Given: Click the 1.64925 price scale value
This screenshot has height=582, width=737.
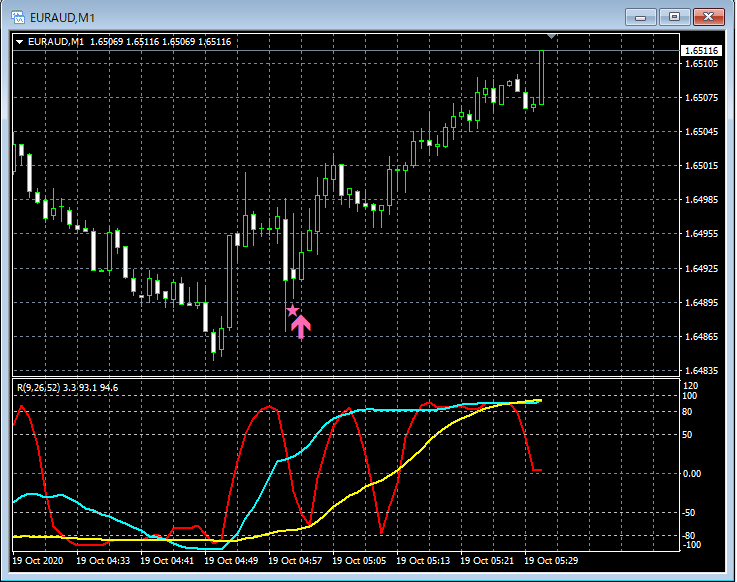Looking at the screenshot, I should pyautogui.click(x=701, y=269).
